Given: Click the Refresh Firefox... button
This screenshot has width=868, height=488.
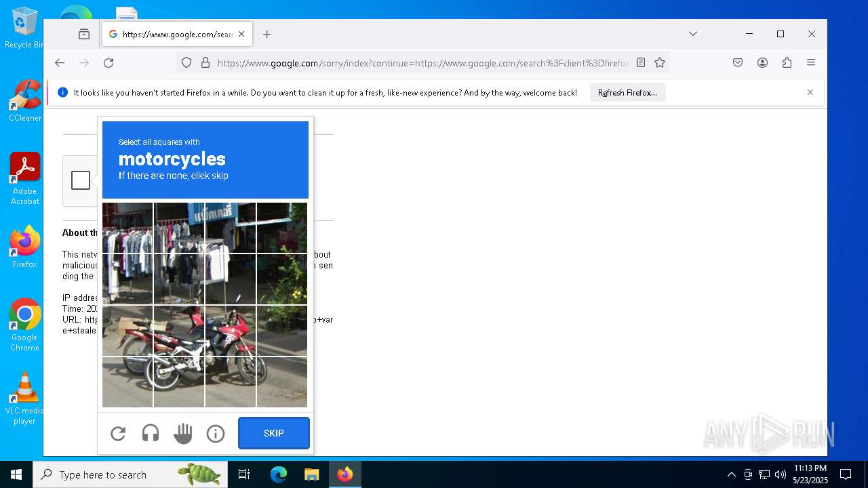Looking at the screenshot, I should click(627, 93).
